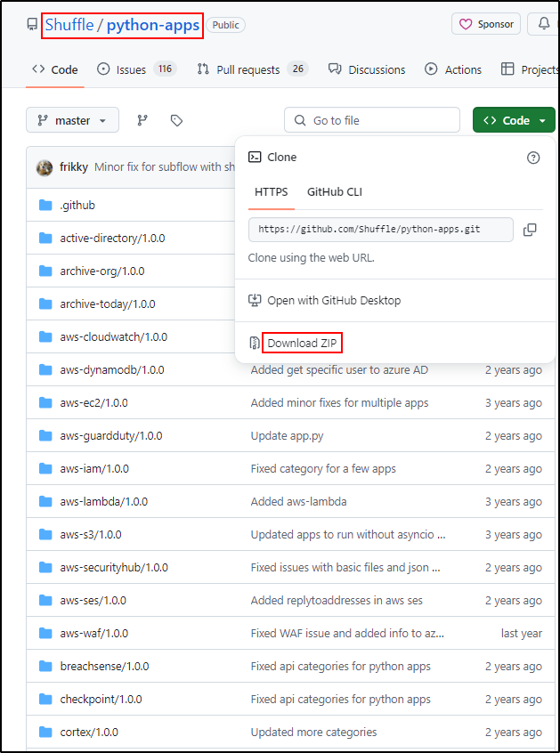Viewport: 560px width, 753px height.
Task: Click the .github folder icon
Action: tap(46, 206)
